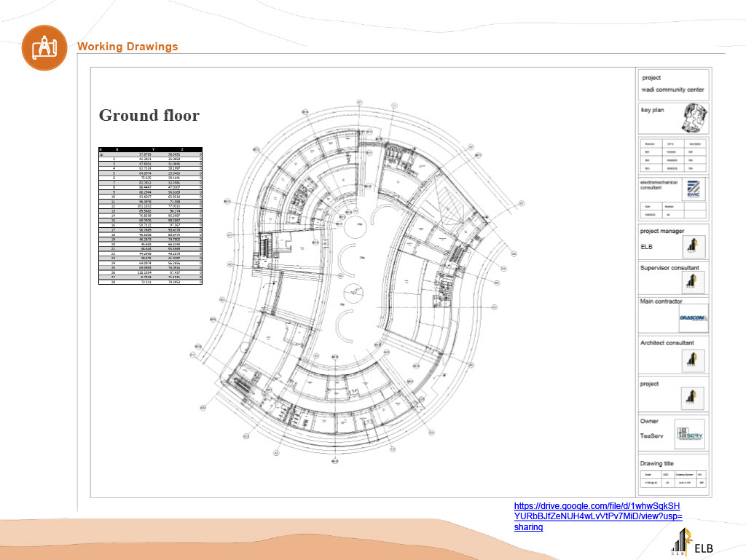Viewport: 746px width, 560px height.
Task: Open the Google Drive sharing link
Action: (x=597, y=516)
